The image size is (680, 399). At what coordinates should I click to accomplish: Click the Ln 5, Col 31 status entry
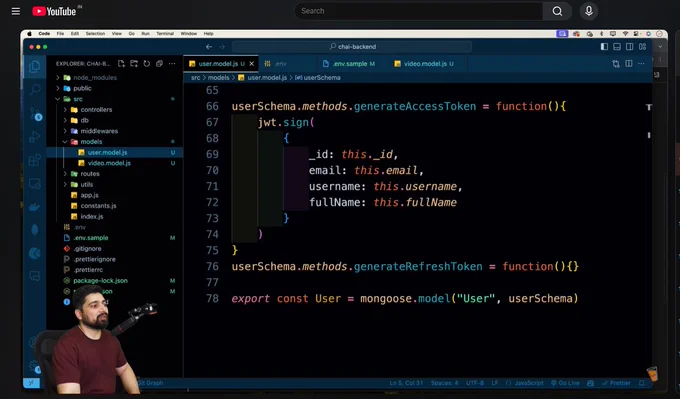click(x=406, y=383)
